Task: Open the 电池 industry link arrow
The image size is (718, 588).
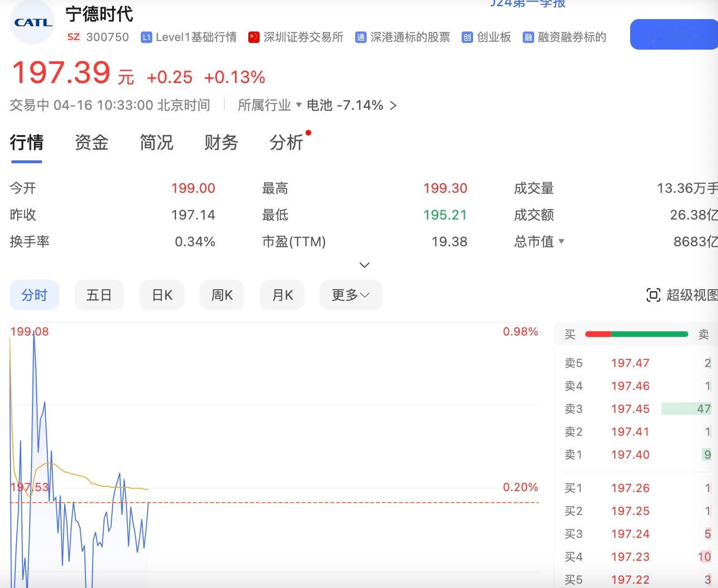Action: coord(393,105)
